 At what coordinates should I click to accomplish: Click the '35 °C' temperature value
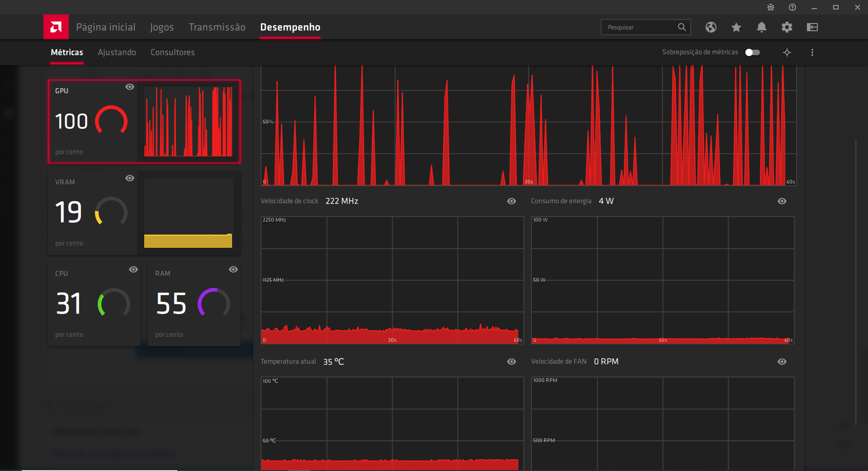pos(334,362)
